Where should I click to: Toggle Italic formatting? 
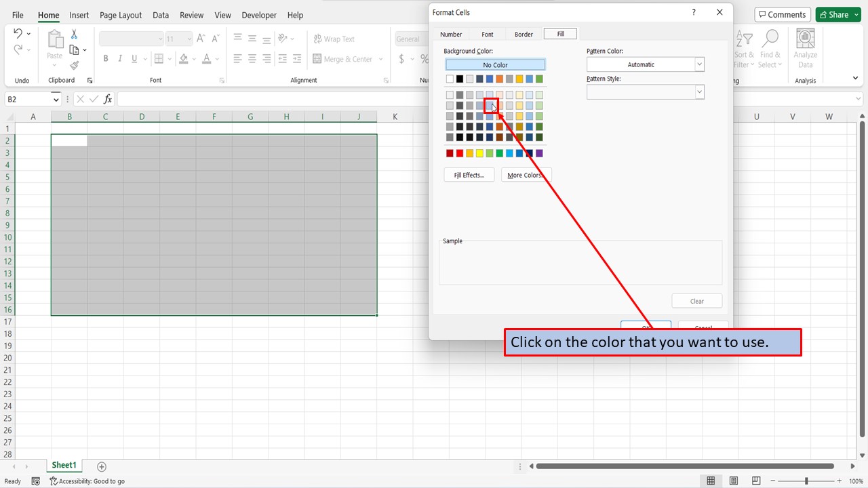click(x=121, y=59)
